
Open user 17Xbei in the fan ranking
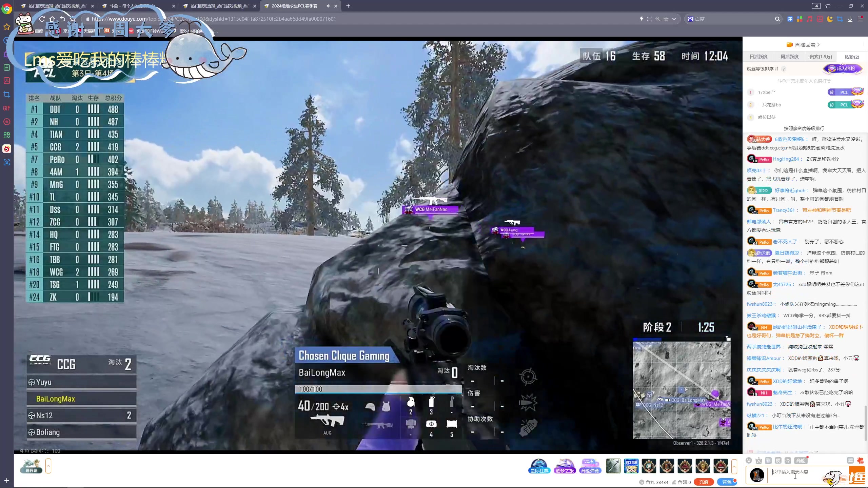[767, 92]
